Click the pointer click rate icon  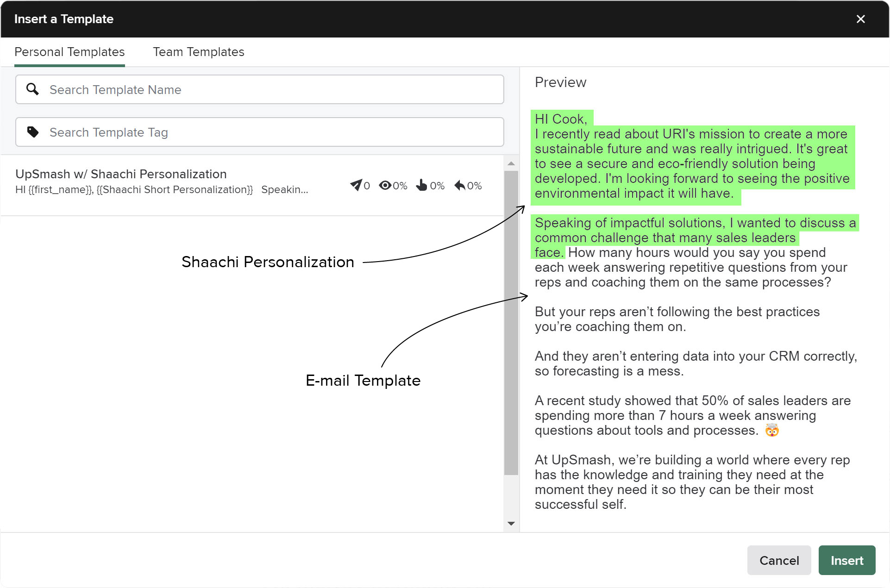421,185
